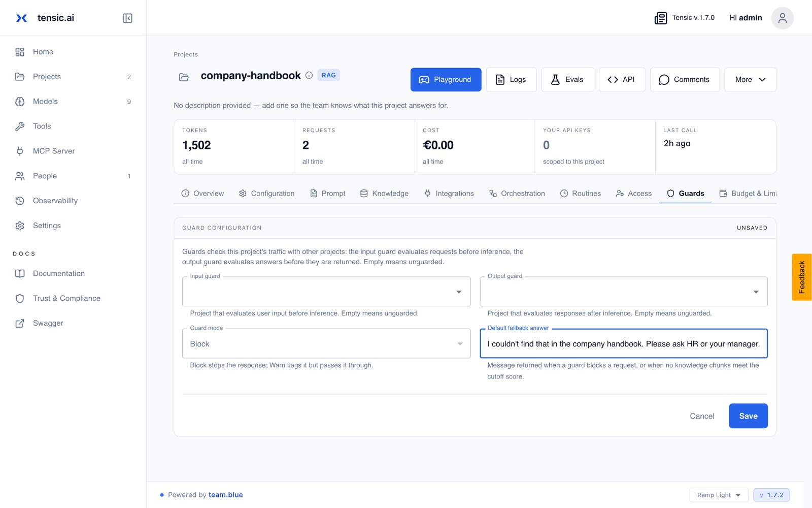This screenshot has width=812, height=508.
Task: Click the tensic.ai logo icon
Action: [x=21, y=18]
